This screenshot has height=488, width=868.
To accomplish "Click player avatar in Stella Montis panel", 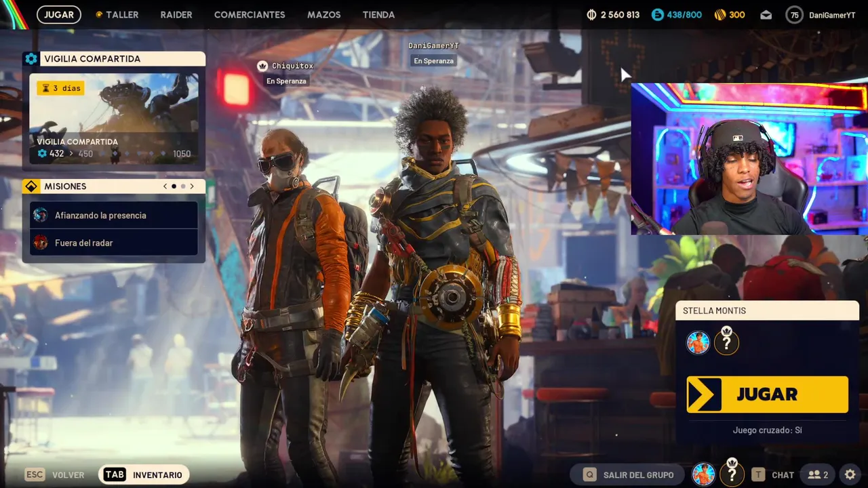I will tap(698, 343).
